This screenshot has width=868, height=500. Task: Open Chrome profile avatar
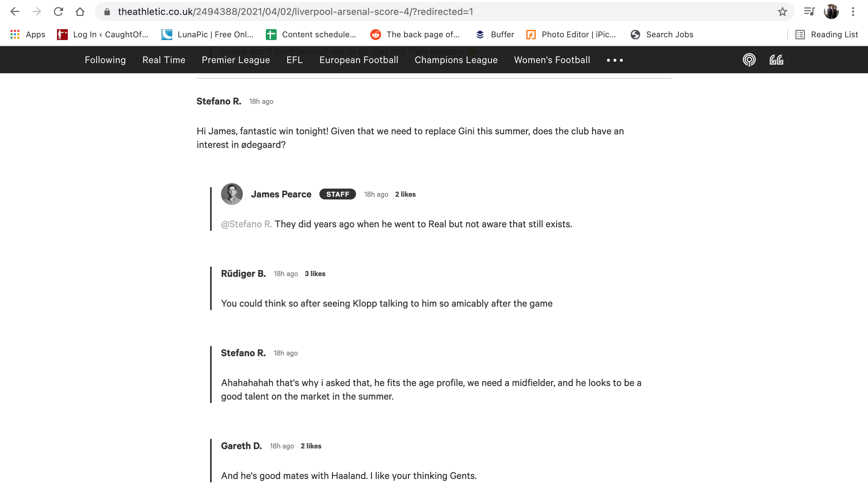point(831,12)
